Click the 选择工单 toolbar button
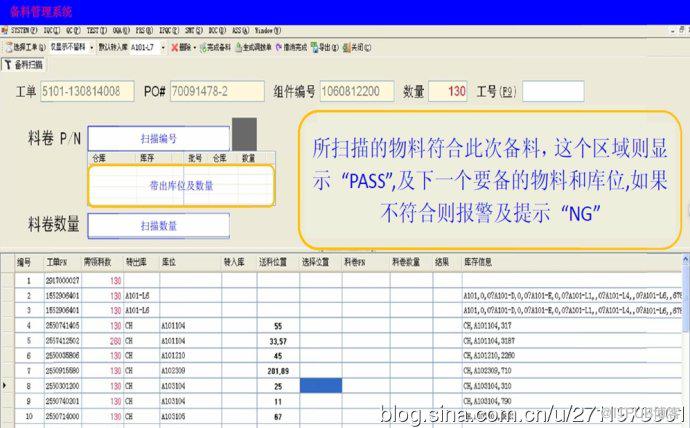 point(25,47)
